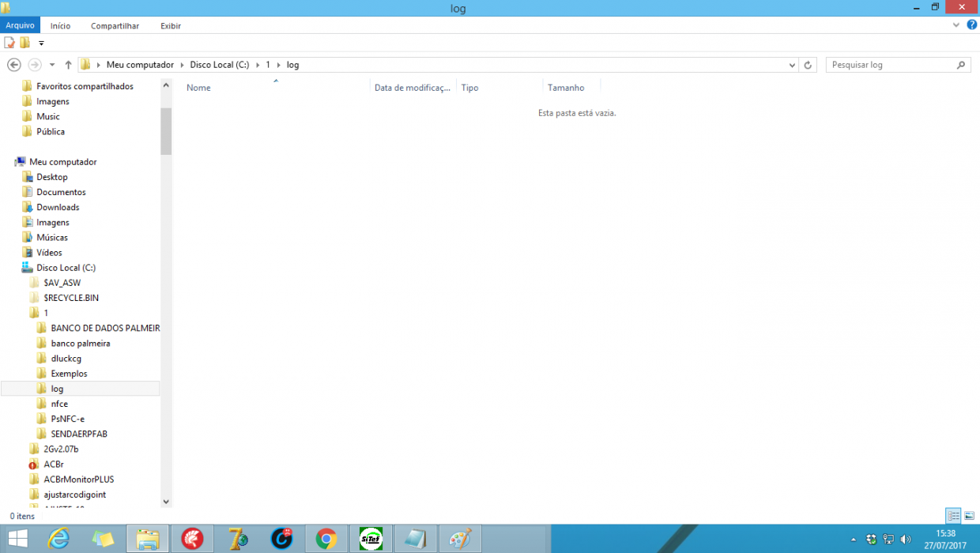The image size is (980, 553).
Task: Launch Internet Explorer from the taskbar
Action: pos(58,539)
